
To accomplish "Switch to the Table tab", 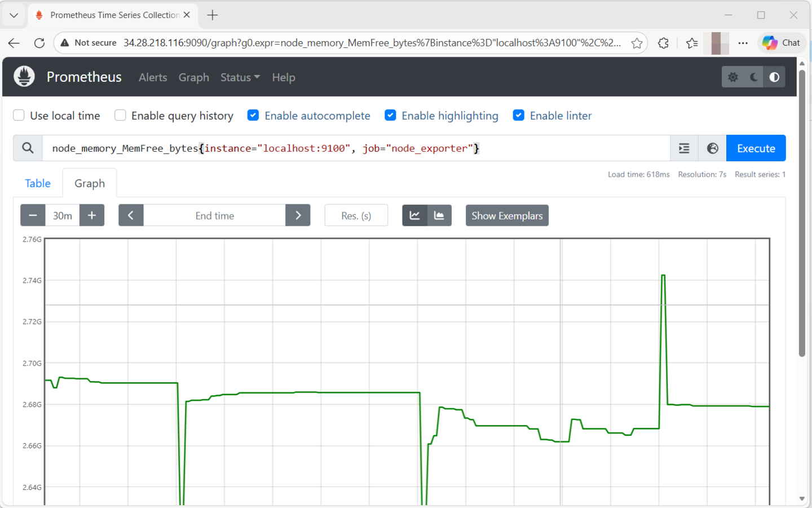I will (37, 183).
